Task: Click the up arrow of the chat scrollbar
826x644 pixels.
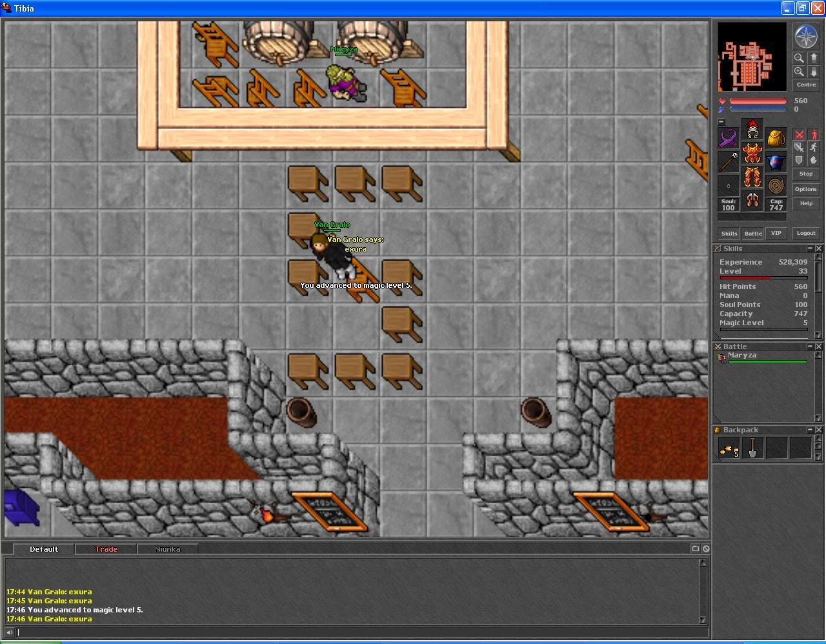Action: pyautogui.click(x=703, y=563)
